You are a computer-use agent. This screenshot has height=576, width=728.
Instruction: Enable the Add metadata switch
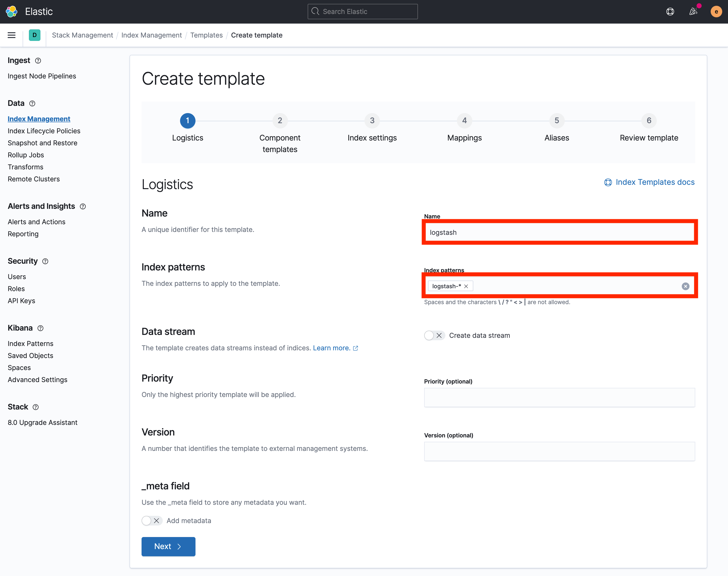[x=152, y=520]
